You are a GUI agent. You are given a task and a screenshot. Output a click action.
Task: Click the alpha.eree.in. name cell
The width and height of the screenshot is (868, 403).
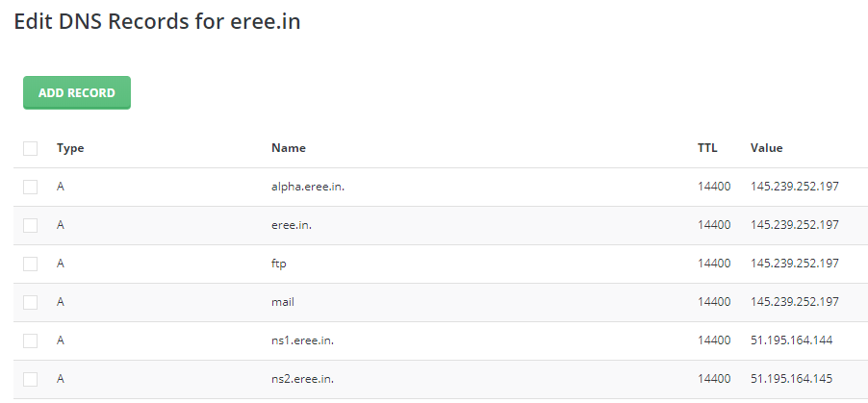308,187
